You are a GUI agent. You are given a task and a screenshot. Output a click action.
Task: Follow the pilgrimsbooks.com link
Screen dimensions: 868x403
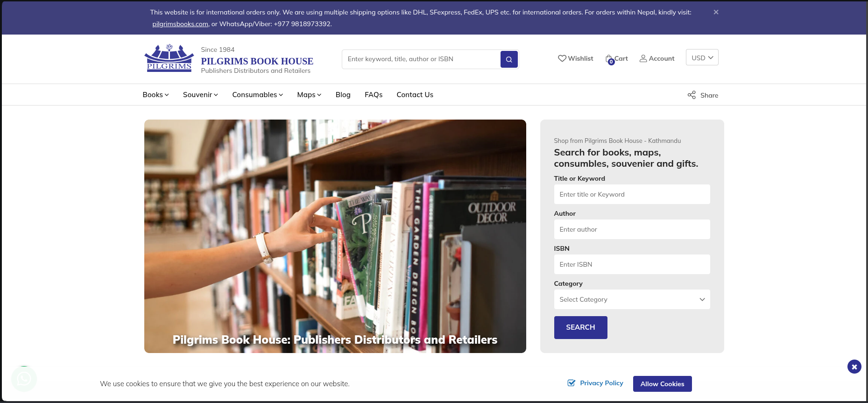click(180, 24)
